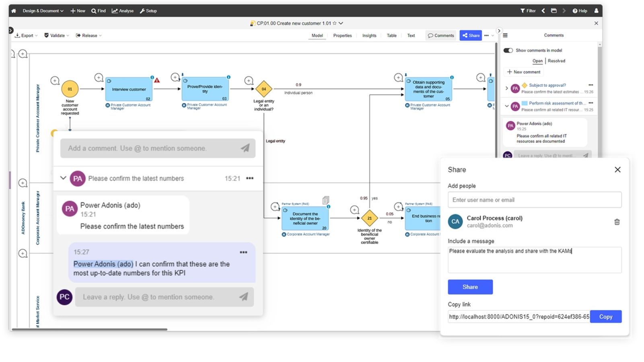
Task: Delete Carol Process from the share list
Action: point(617,222)
